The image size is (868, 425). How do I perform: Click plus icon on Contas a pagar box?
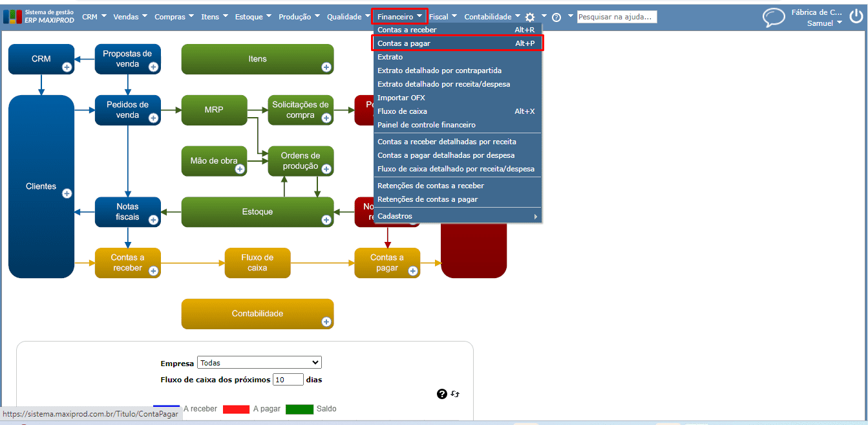pos(413,271)
